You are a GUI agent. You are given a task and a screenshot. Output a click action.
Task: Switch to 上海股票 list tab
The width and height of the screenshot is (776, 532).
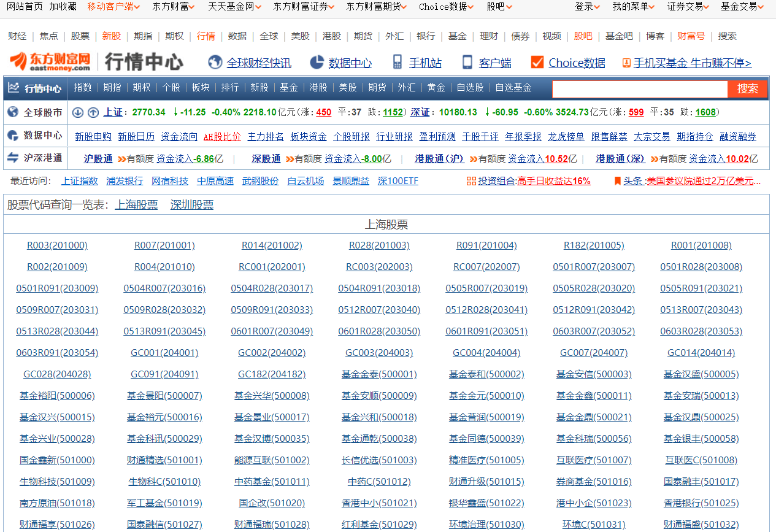tap(136, 205)
